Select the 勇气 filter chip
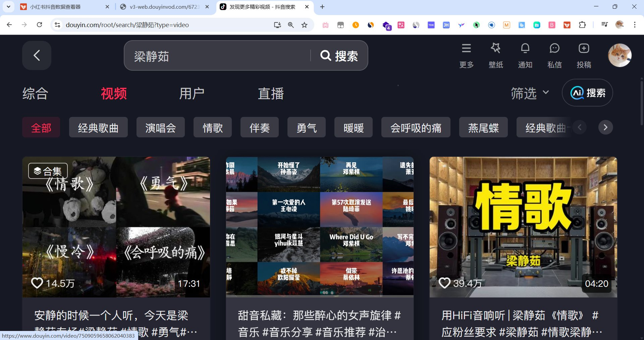 click(x=307, y=127)
